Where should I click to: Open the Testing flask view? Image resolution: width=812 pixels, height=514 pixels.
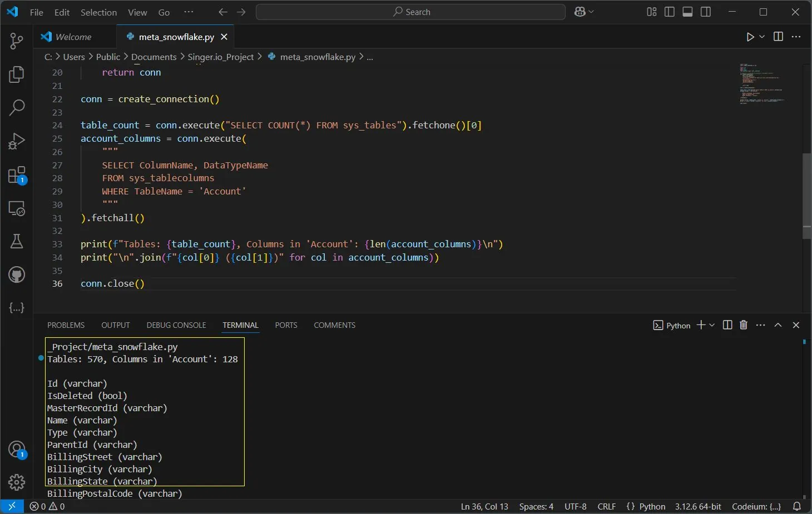tap(17, 241)
